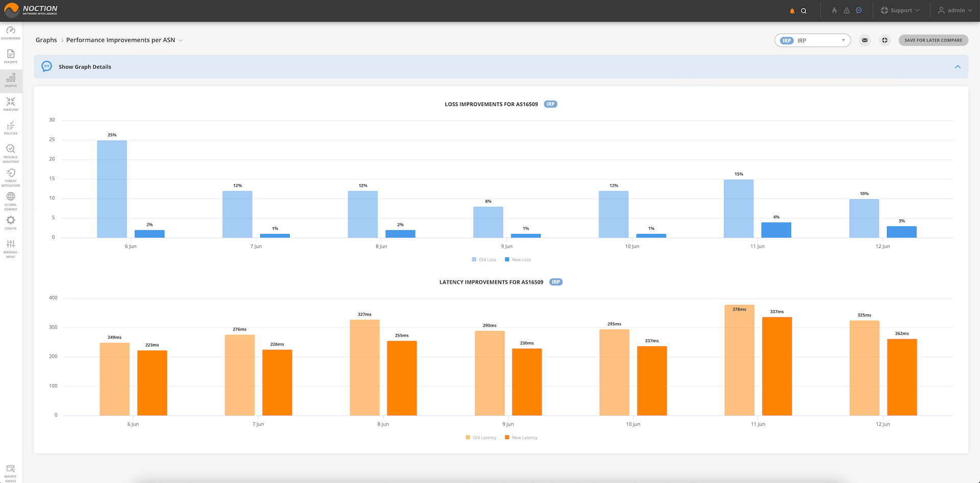Expand the Support menu chevron
This screenshot has height=483, width=980.
tap(917, 10)
